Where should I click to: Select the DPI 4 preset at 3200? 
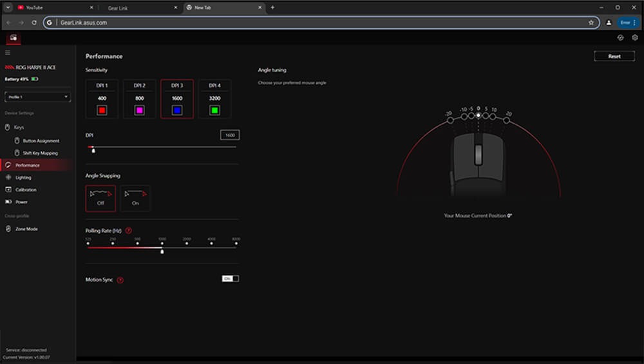tap(214, 99)
